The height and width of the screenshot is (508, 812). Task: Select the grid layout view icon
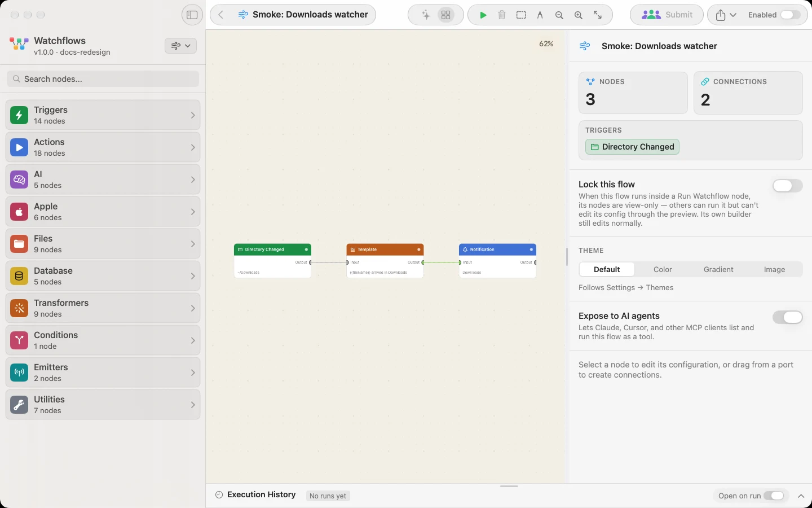pyautogui.click(x=446, y=15)
